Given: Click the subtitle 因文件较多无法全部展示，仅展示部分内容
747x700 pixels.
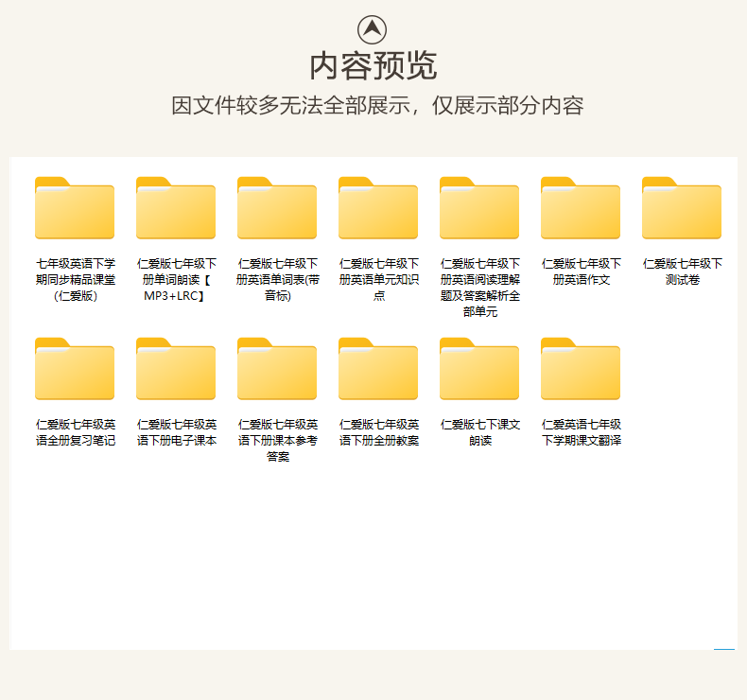Looking at the screenshot, I should point(377,106).
